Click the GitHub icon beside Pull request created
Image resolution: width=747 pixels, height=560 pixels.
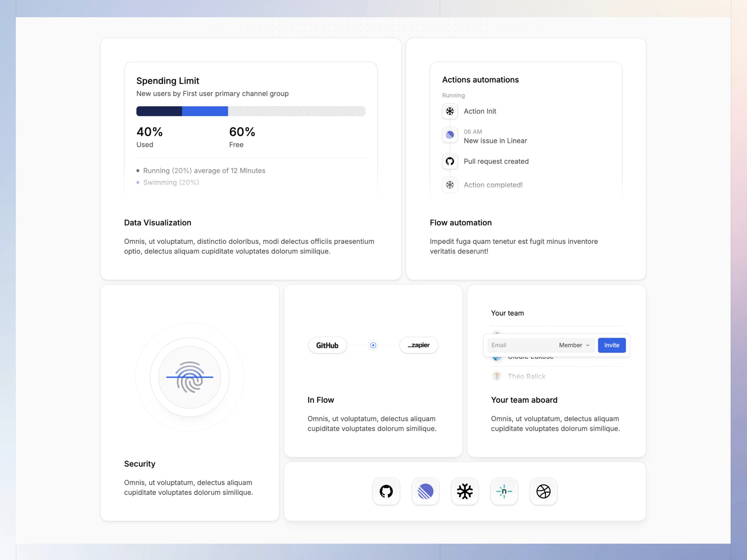[x=450, y=161]
